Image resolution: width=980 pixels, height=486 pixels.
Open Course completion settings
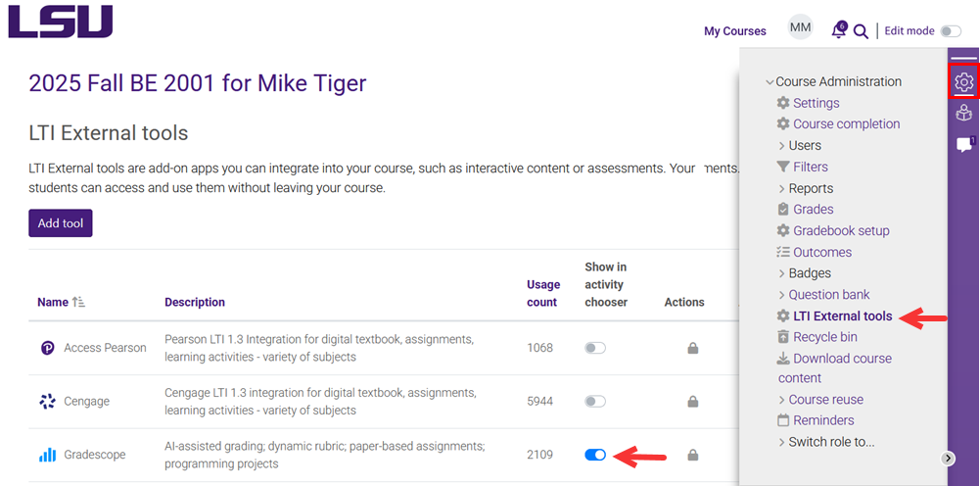pyautogui.click(x=846, y=123)
